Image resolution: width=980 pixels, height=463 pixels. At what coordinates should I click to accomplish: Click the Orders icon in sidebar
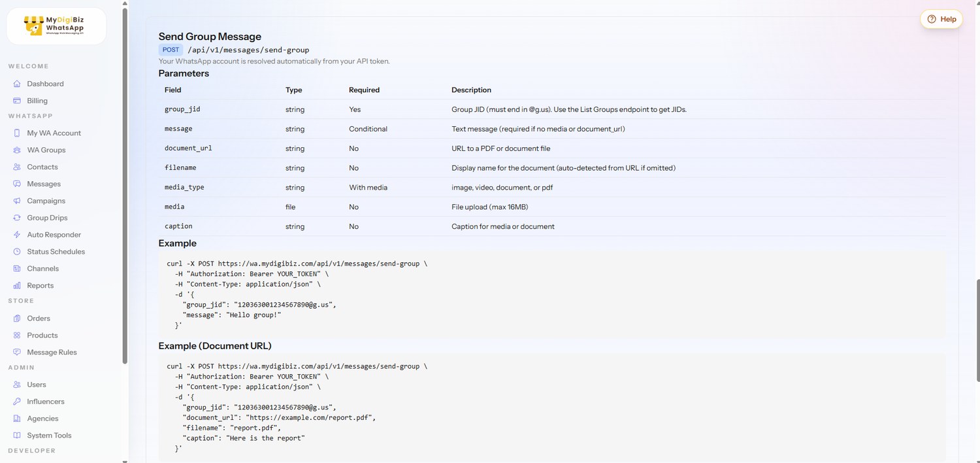pyautogui.click(x=17, y=318)
